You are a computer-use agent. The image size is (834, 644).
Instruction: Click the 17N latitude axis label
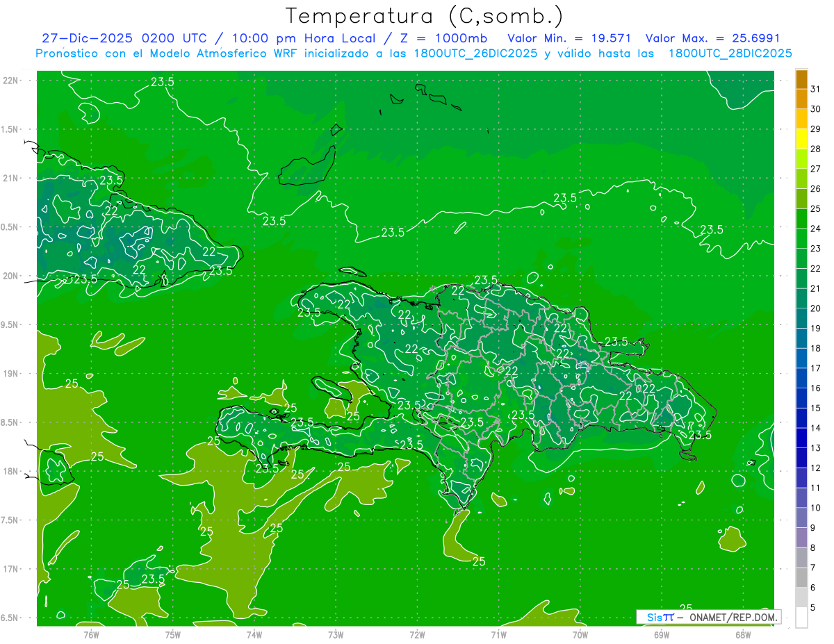click(10, 569)
